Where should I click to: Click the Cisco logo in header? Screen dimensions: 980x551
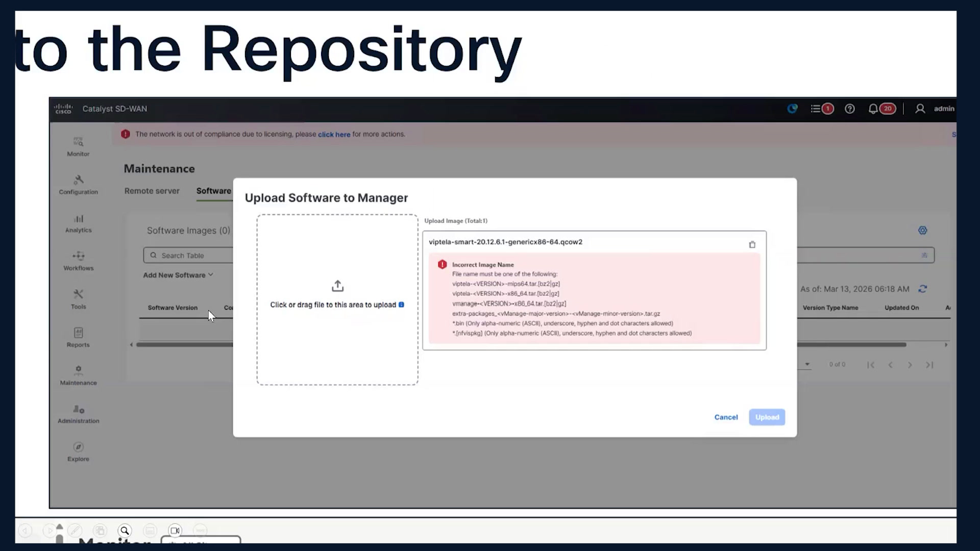[x=63, y=109]
